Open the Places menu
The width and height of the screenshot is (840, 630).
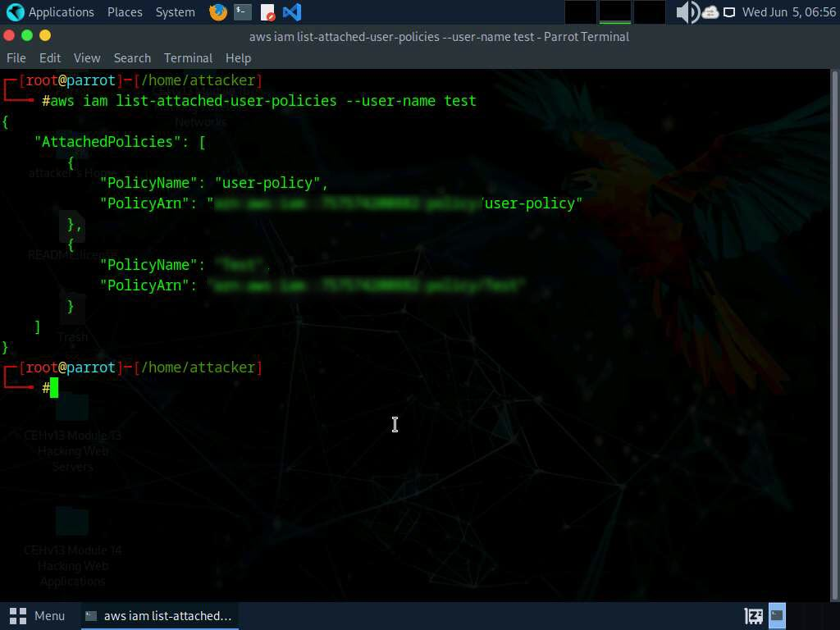(x=125, y=12)
